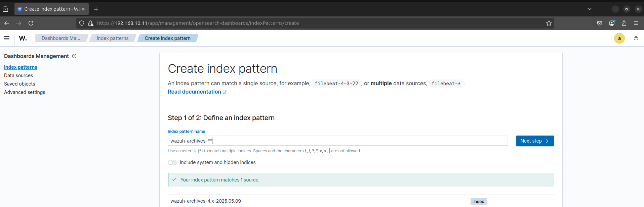Click the Wazuh home logo
Image resolution: width=644 pixels, height=207 pixels.
click(x=23, y=38)
